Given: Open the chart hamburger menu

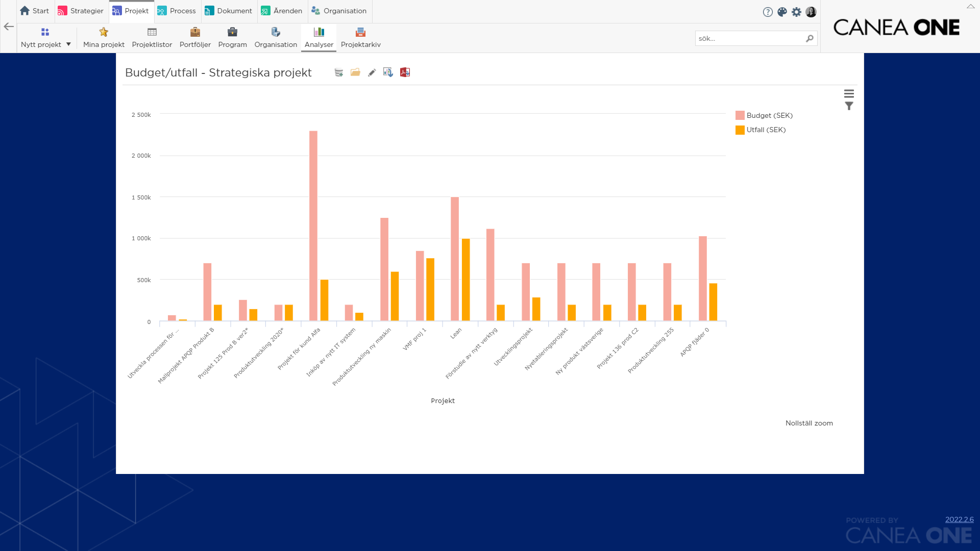Looking at the screenshot, I should (849, 93).
